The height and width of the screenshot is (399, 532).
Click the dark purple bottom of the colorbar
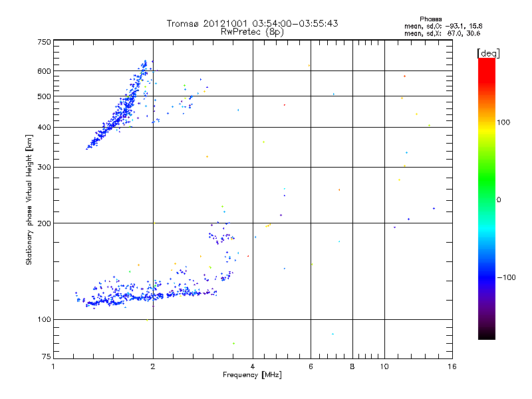click(x=487, y=332)
